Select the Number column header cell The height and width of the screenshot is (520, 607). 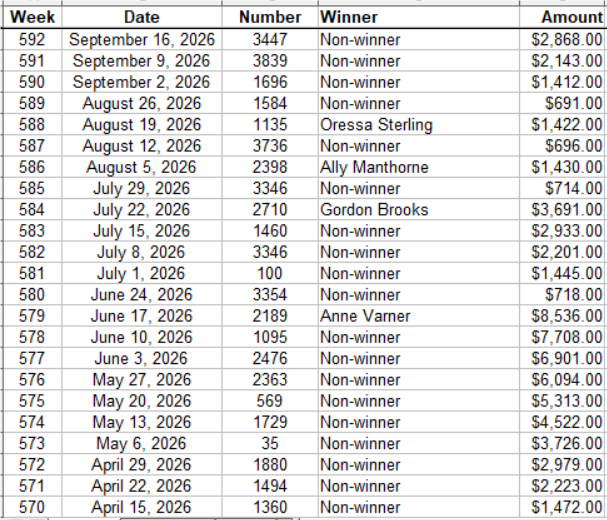click(270, 17)
